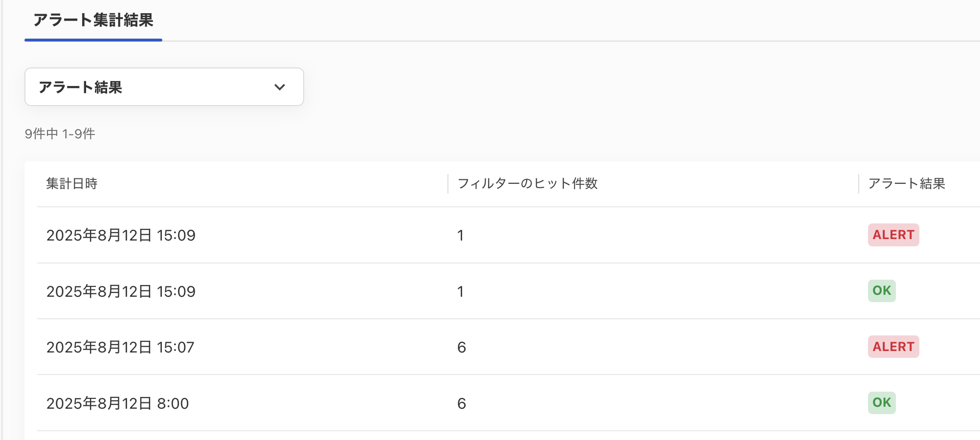Click the OK badge for the 8:00 entry
This screenshot has width=980, height=440.
pyautogui.click(x=881, y=403)
